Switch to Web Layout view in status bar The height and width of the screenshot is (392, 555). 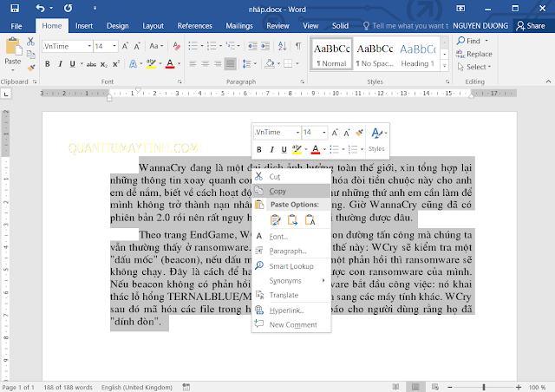(x=435, y=387)
